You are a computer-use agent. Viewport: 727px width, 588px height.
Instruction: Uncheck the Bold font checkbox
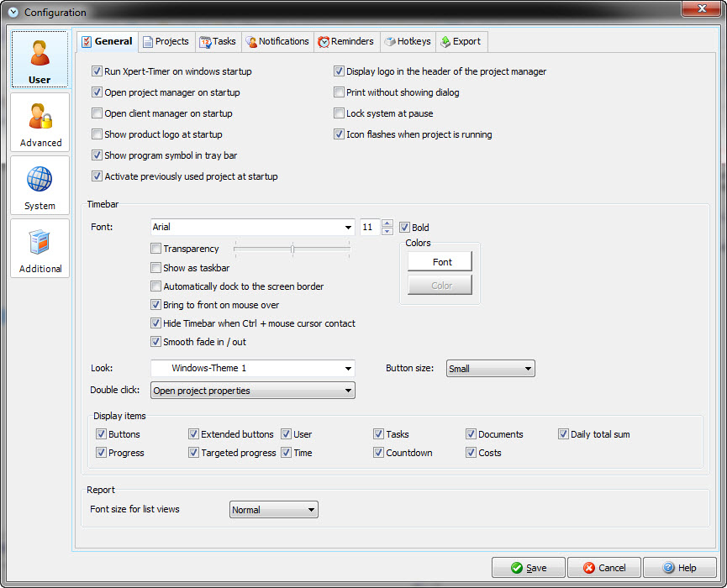click(x=404, y=227)
